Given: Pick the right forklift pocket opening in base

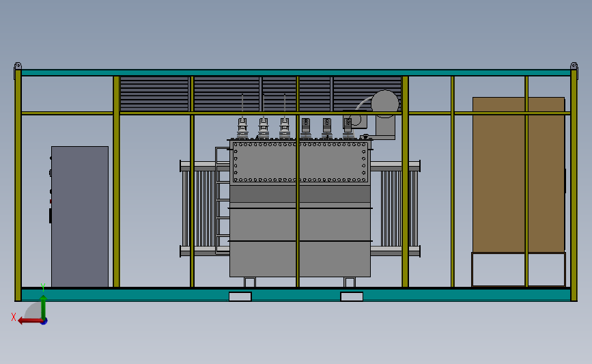Looking at the screenshot, I should (352, 296).
